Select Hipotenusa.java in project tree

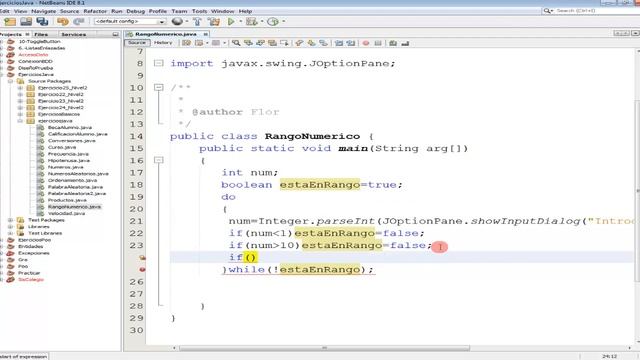(x=69, y=160)
